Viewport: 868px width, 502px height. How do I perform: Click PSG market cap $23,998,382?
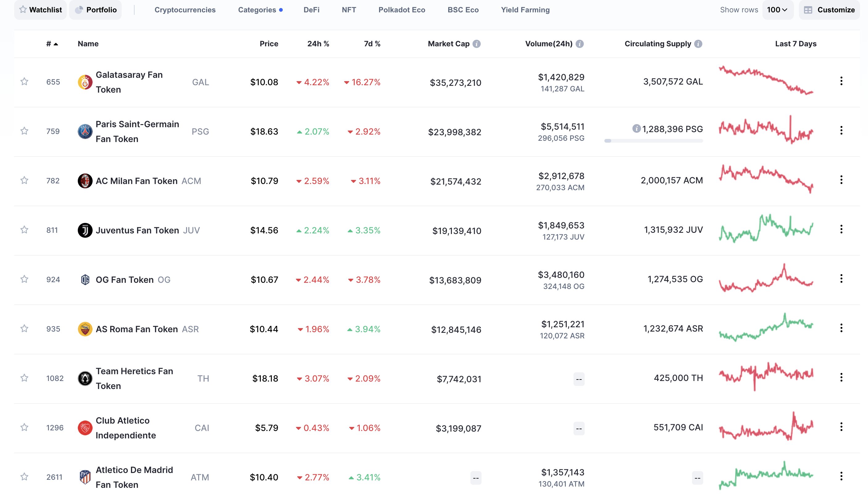point(454,132)
